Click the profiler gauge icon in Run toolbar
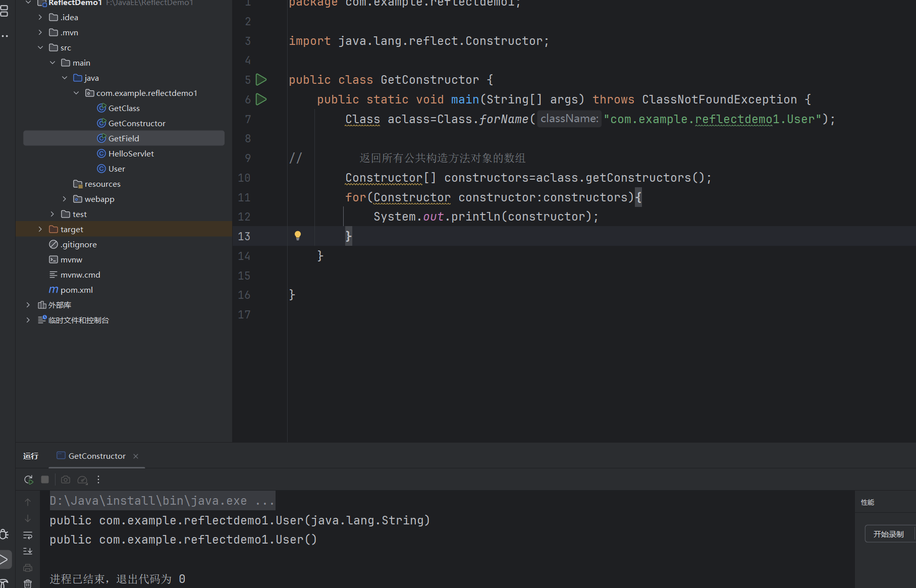916x588 pixels. coord(83,479)
